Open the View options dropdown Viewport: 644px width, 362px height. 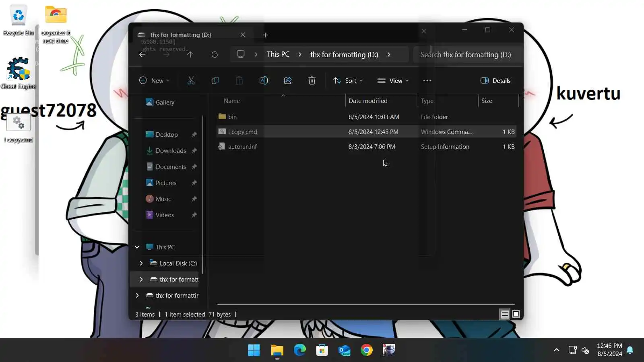393,80
